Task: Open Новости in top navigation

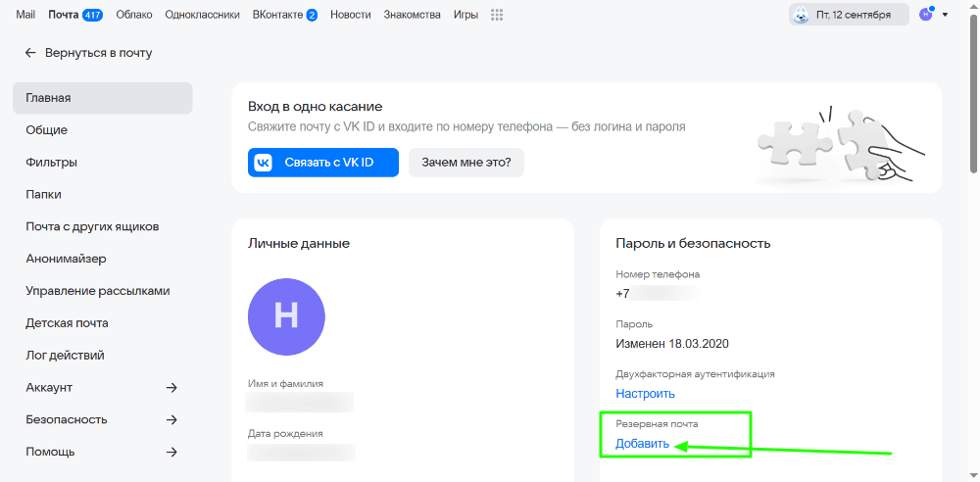Action: click(x=351, y=15)
